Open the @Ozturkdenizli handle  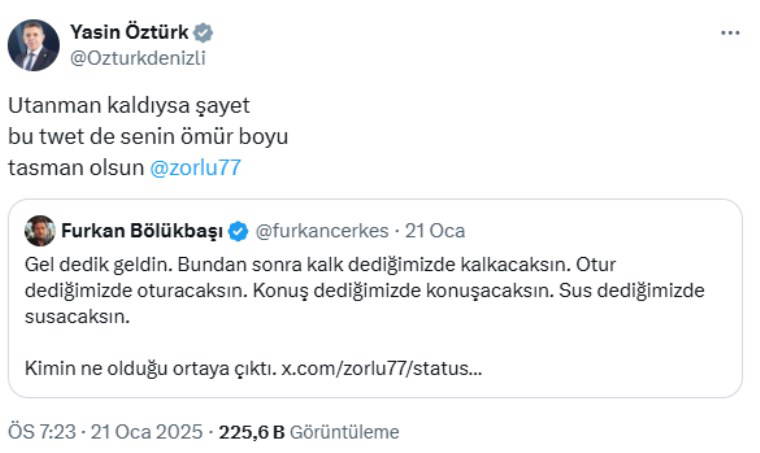point(137,57)
